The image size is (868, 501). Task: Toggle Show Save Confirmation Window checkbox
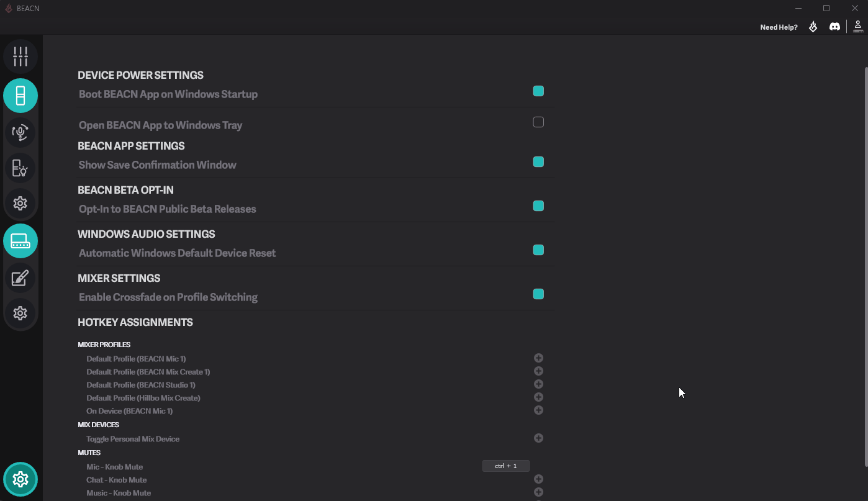click(538, 162)
